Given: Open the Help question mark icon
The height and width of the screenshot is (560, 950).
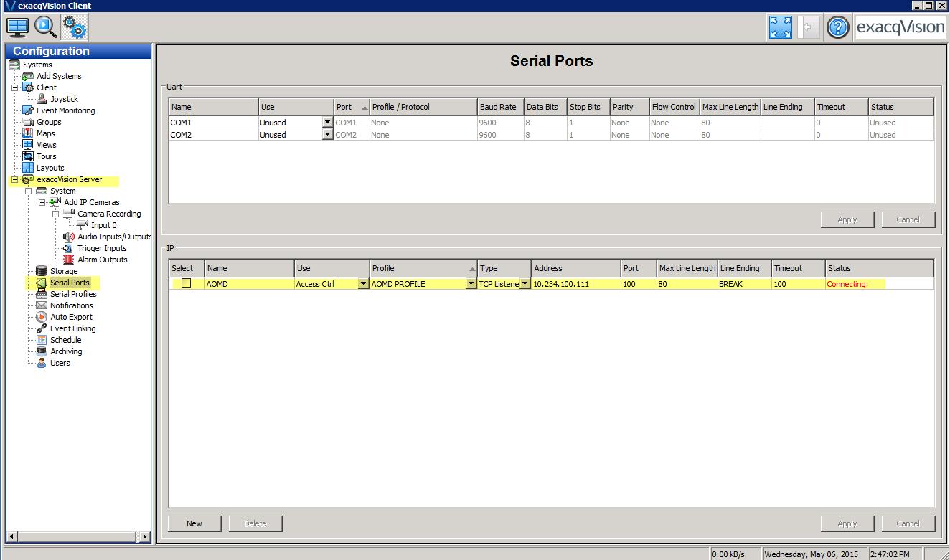Looking at the screenshot, I should point(837,27).
